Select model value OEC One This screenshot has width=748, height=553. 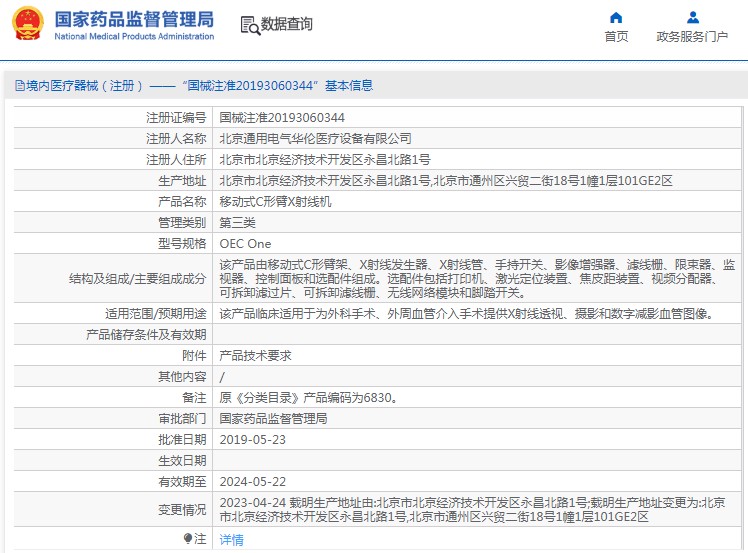245,243
